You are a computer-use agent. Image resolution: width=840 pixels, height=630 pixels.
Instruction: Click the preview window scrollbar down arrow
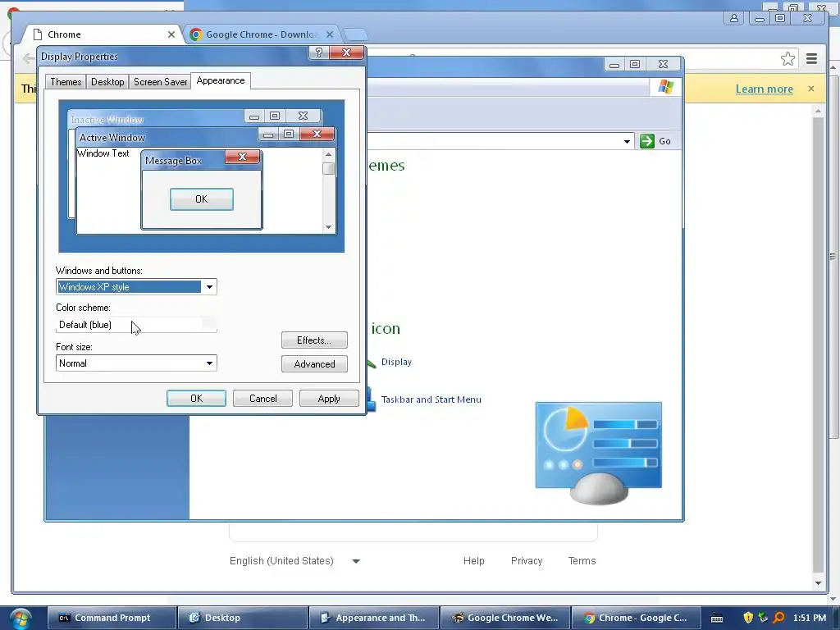pyautogui.click(x=328, y=227)
